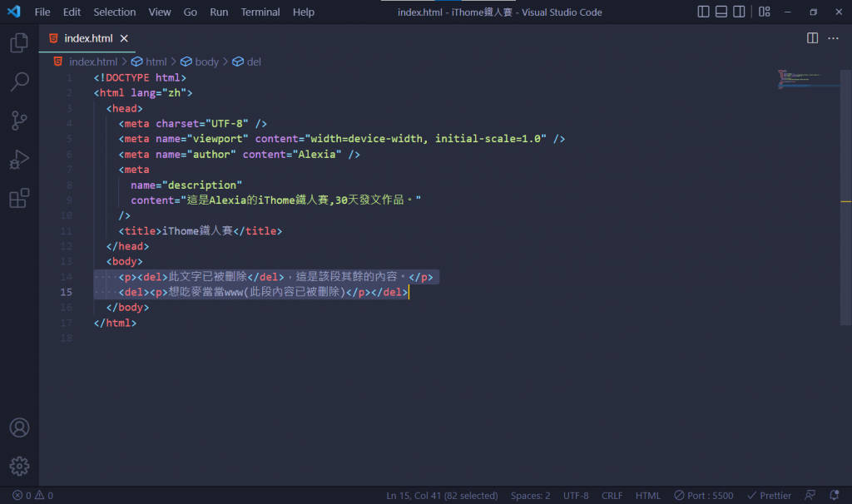Open notifications bell icon
Image resolution: width=852 pixels, height=504 pixels.
[x=834, y=496]
